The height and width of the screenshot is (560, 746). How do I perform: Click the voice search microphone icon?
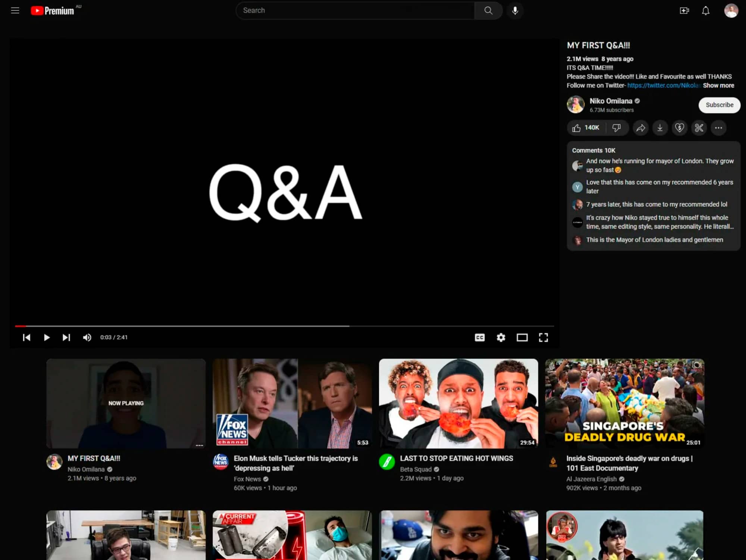[x=515, y=10]
